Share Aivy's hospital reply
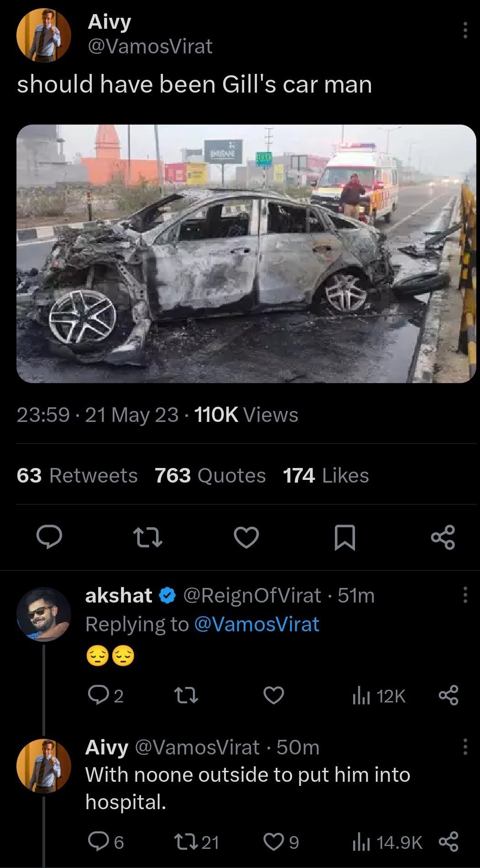 448,842
